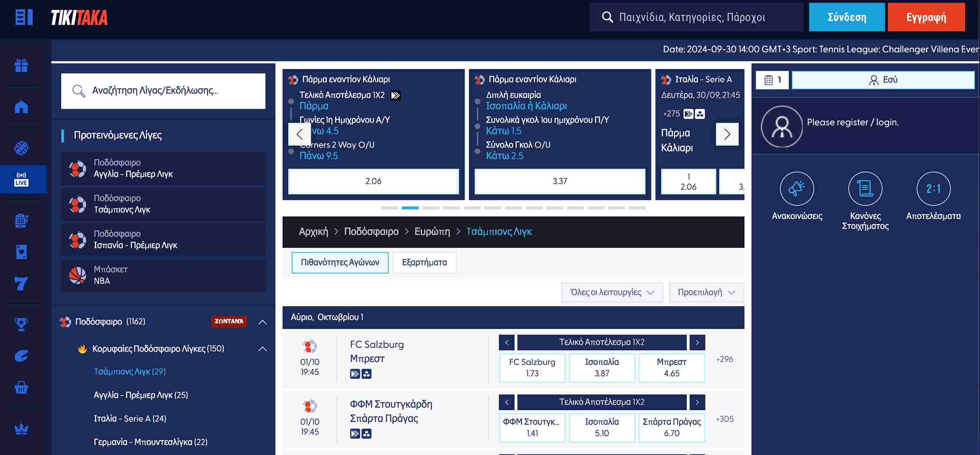Click the statistics fast-forward icon for FC Salzburg

(x=354, y=373)
